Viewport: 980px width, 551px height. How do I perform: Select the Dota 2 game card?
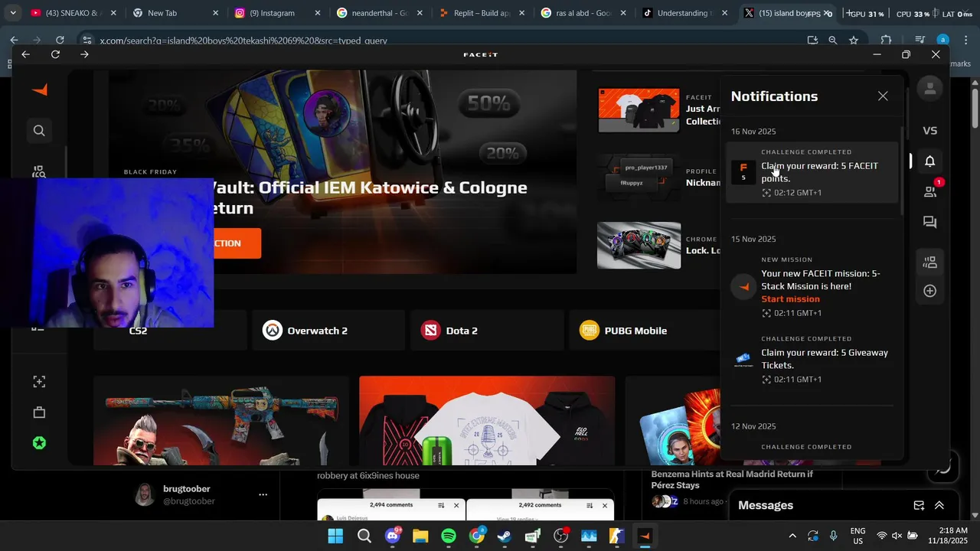click(487, 331)
